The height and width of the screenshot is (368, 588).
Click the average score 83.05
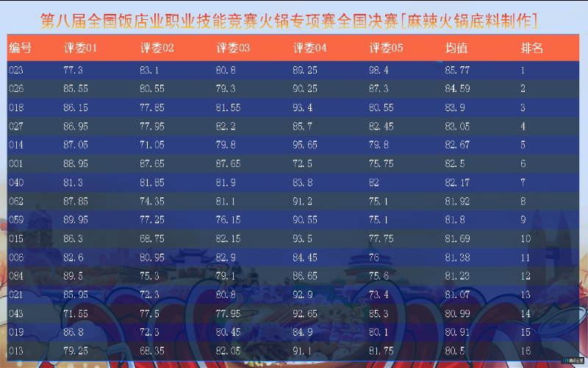(x=458, y=127)
